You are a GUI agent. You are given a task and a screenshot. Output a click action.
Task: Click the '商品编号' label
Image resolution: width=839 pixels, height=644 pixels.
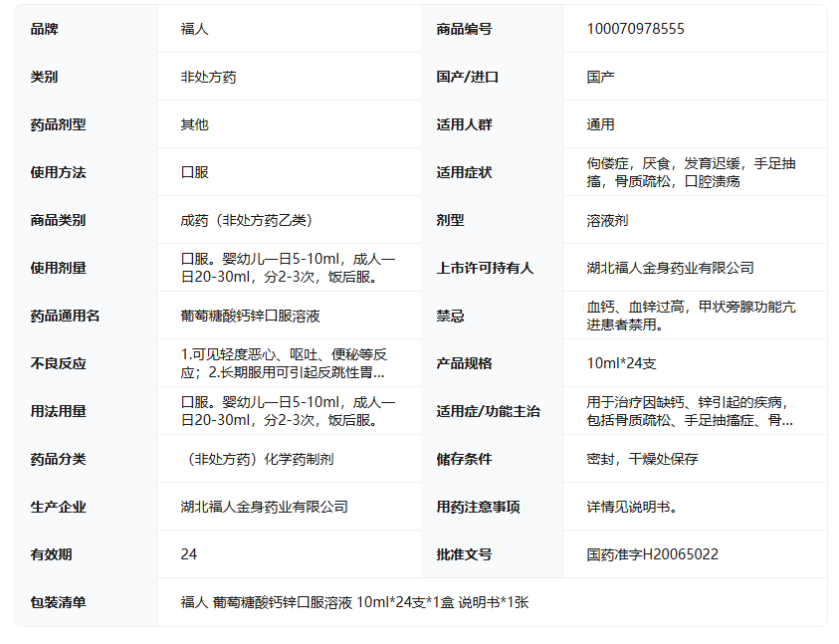coord(464,29)
